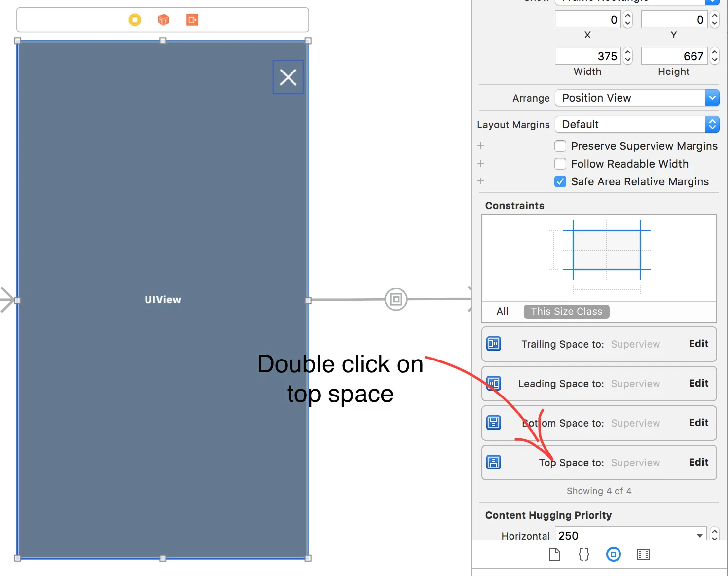Edit the Trailing Space constraint
Screen dimensions: 728x576
(698, 344)
